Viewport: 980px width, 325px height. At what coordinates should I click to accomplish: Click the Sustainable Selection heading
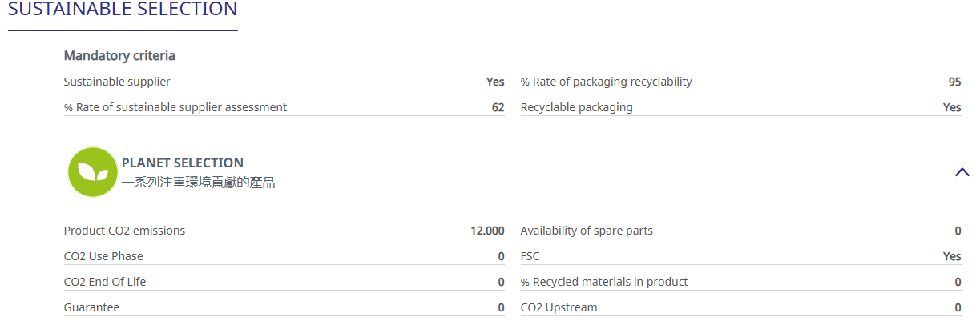pyautogui.click(x=123, y=10)
